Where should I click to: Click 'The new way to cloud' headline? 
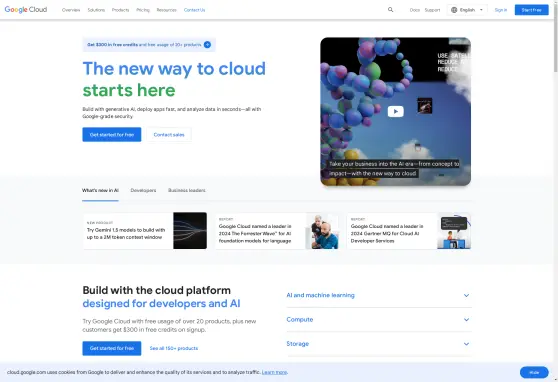(174, 68)
